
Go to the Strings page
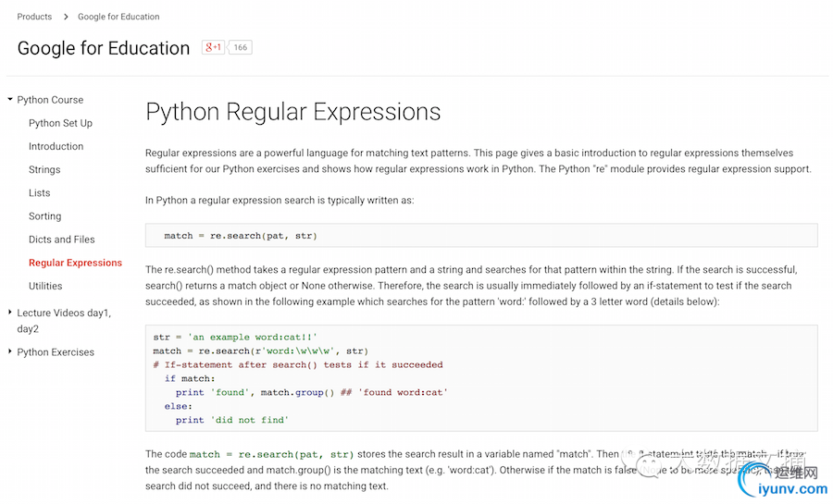click(x=44, y=170)
